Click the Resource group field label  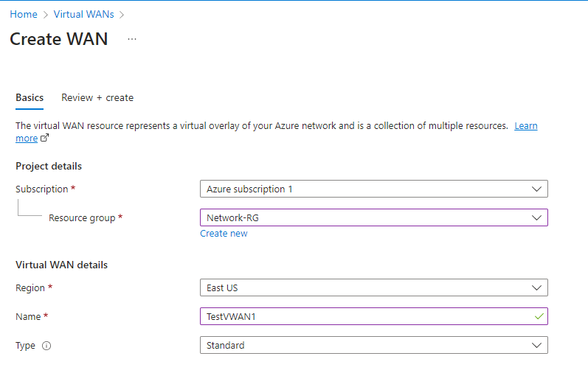coord(82,218)
